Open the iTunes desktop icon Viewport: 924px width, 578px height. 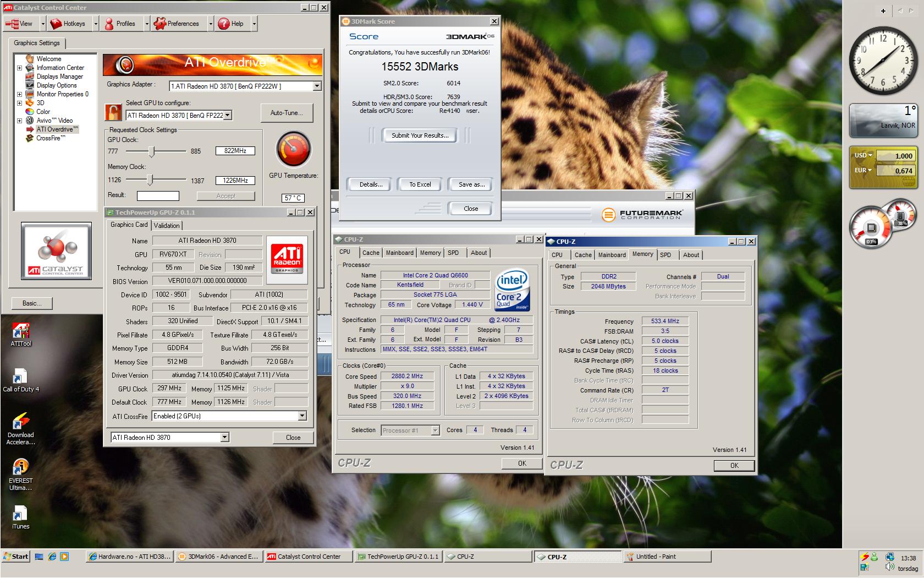coord(21,518)
